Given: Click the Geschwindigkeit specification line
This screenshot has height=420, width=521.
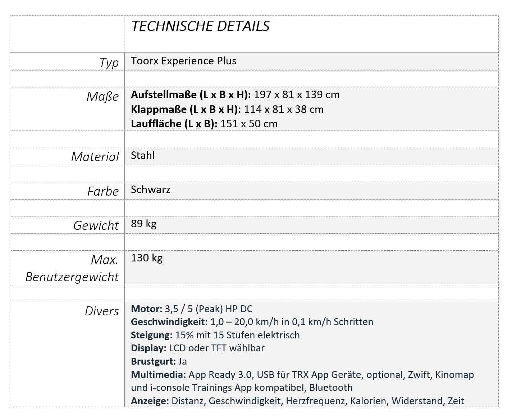Looking at the screenshot, I should [252, 322].
